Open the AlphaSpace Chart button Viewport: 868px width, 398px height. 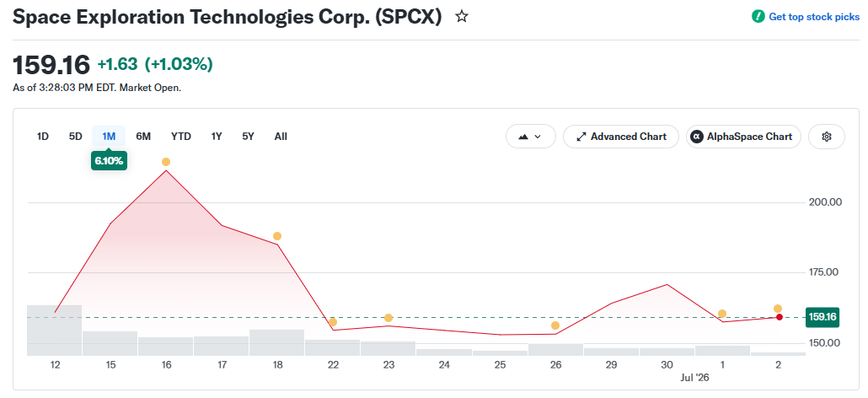[x=743, y=137]
